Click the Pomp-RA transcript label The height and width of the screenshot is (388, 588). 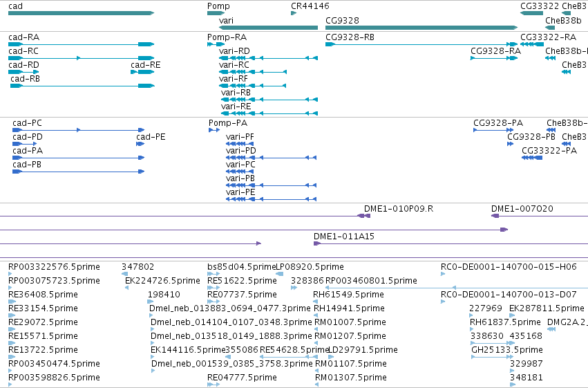click(x=227, y=37)
